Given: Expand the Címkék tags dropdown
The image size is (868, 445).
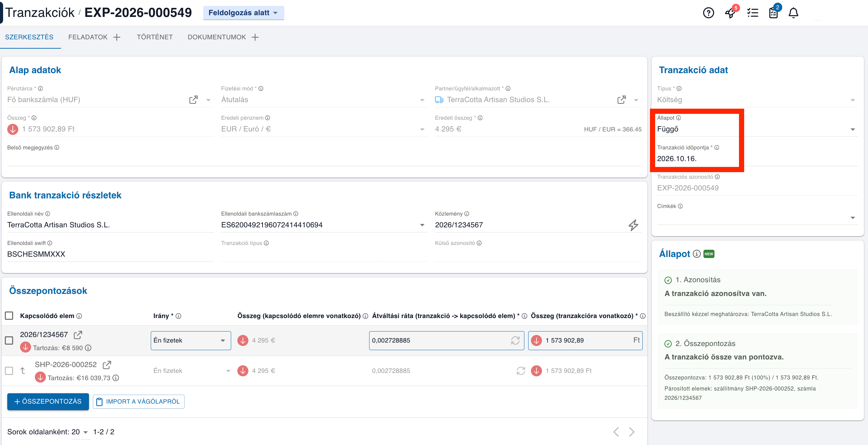Looking at the screenshot, I should pyautogui.click(x=852, y=218).
